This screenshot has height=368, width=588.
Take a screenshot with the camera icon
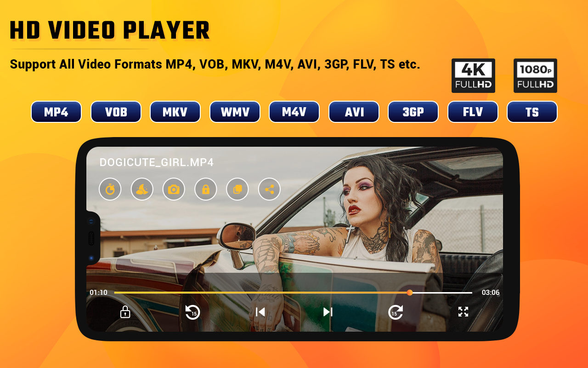[174, 189]
